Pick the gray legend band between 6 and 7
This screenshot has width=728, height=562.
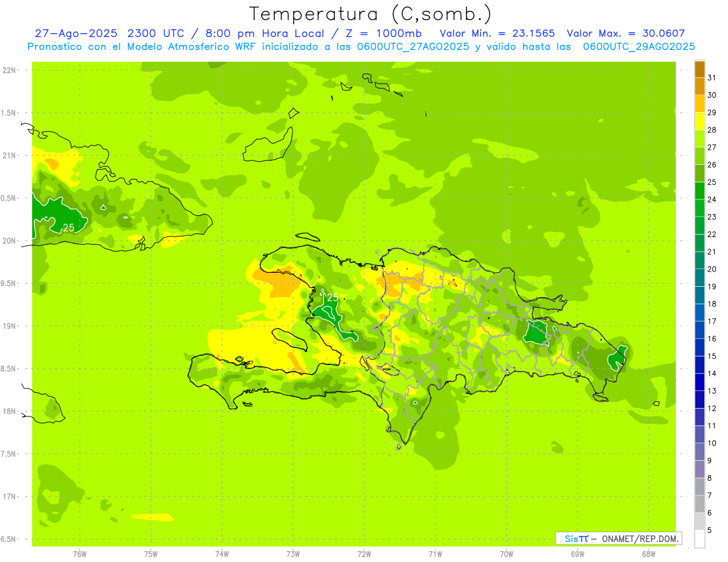coord(699,504)
